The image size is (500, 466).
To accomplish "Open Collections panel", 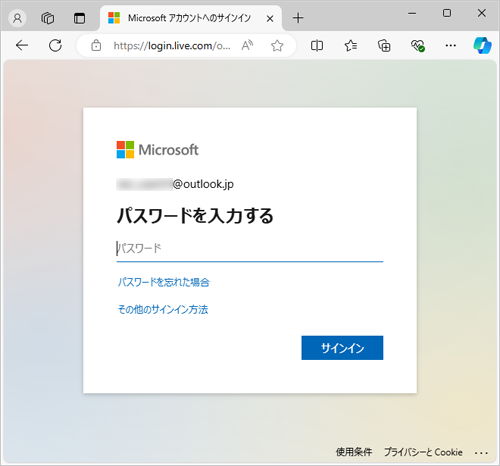I will pos(384,45).
